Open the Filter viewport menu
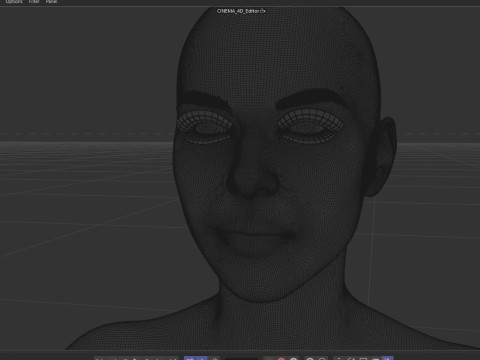480x360 pixels. click(34, 2)
